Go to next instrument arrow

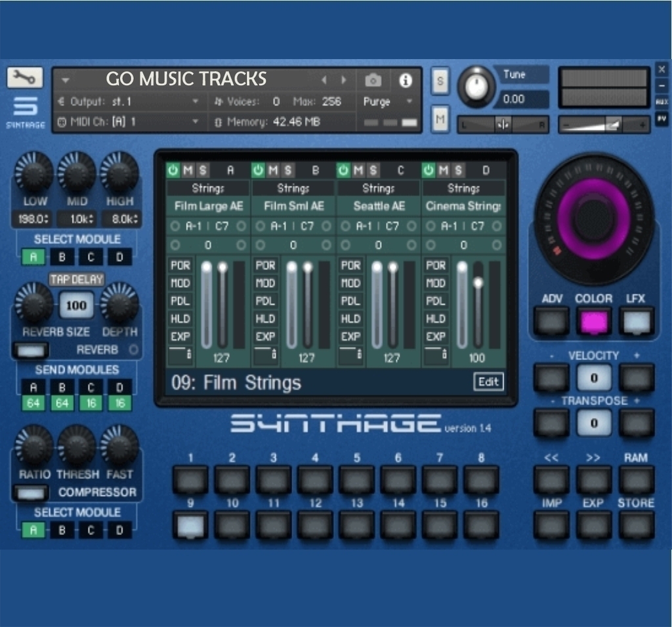[344, 79]
